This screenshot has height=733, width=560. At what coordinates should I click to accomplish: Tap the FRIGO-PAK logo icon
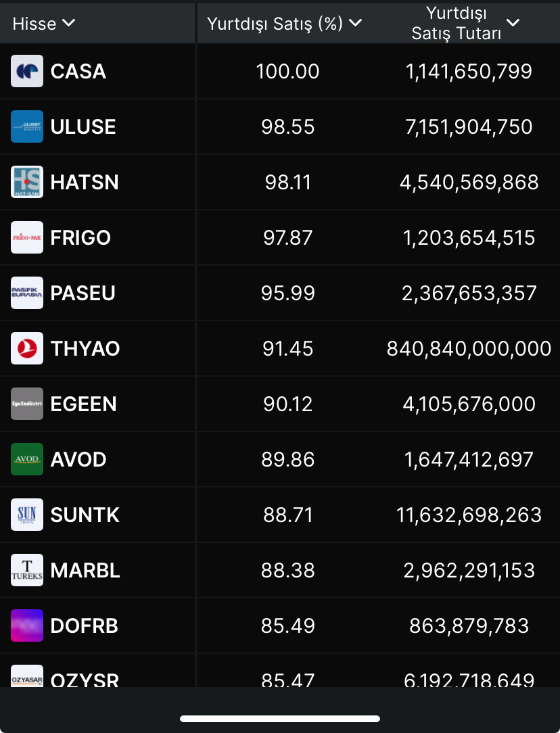(x=27, y=237)
